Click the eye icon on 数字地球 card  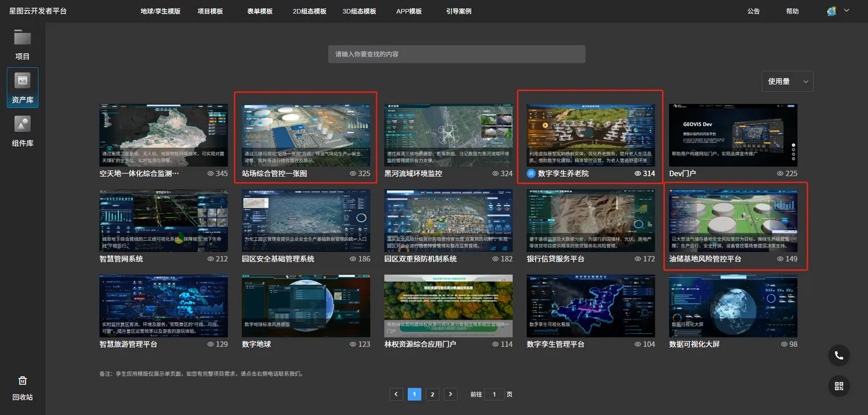click(353, 344)
